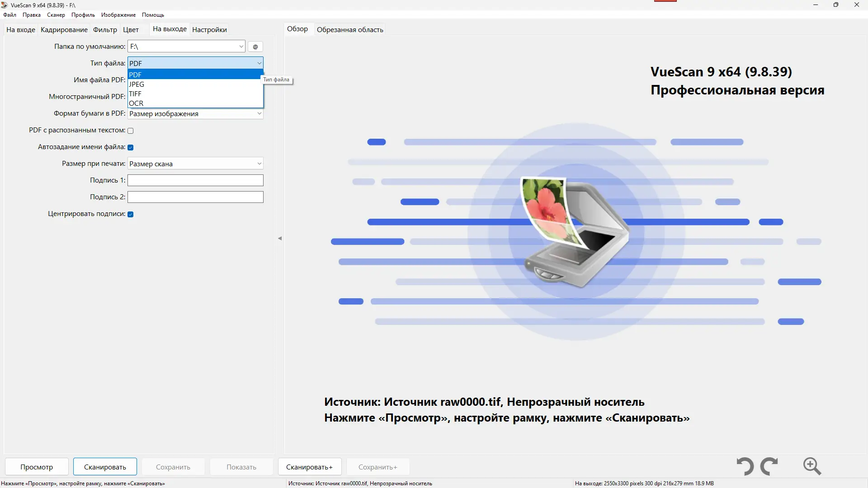
Task: Rotate the preview clockwise
Action: click(769, 466)
